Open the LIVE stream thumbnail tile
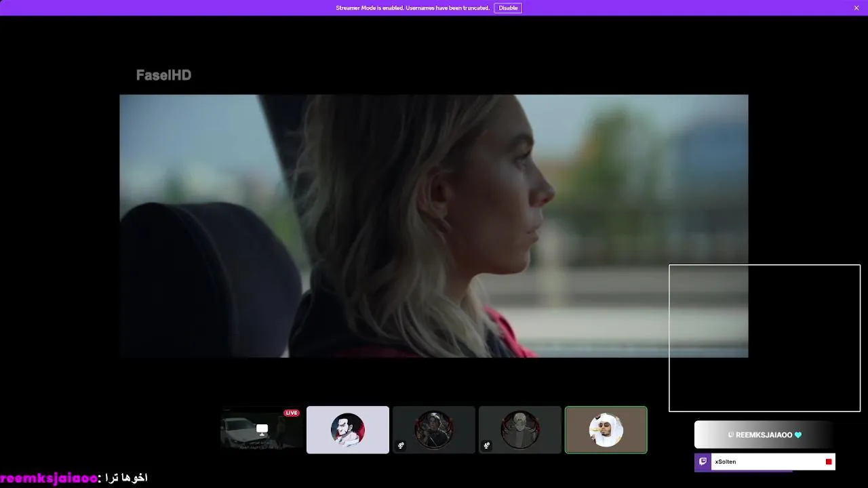Image resolution: width=868 pixels, height=488 pixels. [262, 430]
